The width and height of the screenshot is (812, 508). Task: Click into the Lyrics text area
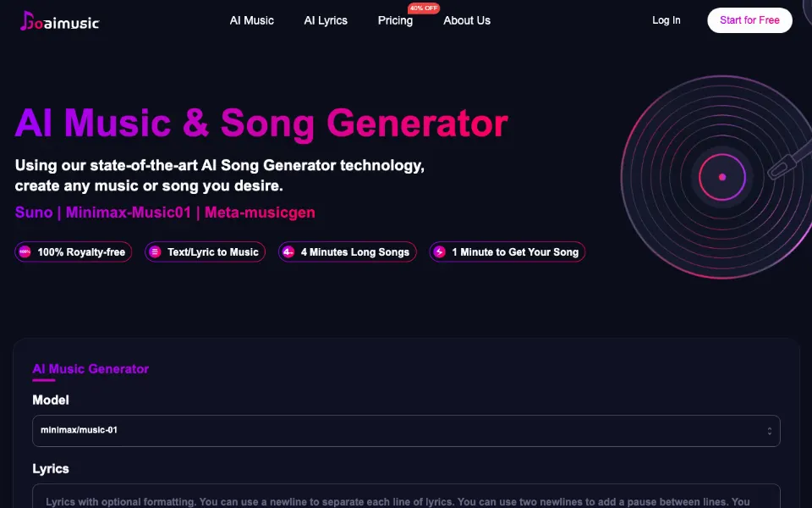click(406, 496)
